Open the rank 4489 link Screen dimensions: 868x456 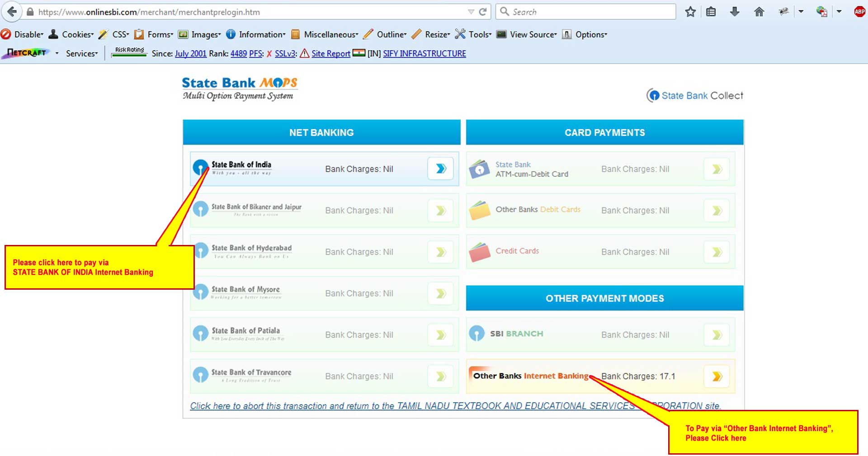point(239,53)
